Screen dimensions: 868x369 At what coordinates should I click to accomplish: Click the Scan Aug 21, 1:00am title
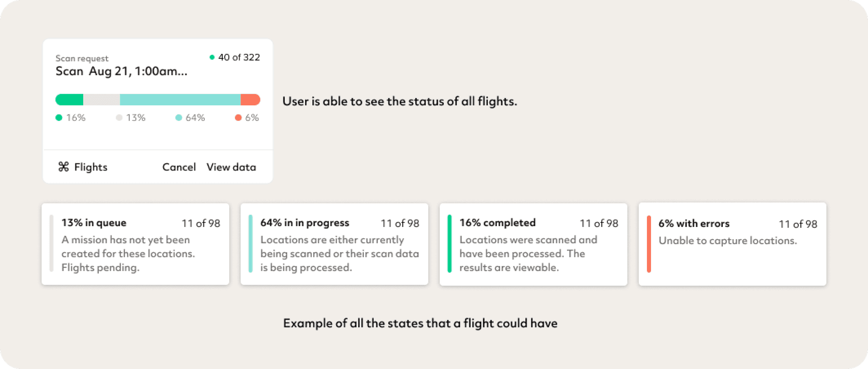[x=121, y=71]
